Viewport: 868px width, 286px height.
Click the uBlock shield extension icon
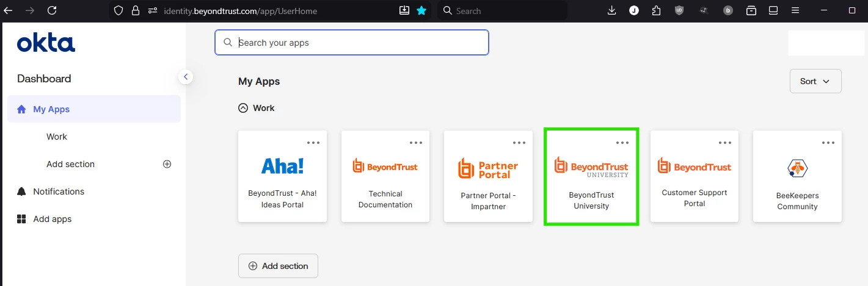[x=679, y=10]
